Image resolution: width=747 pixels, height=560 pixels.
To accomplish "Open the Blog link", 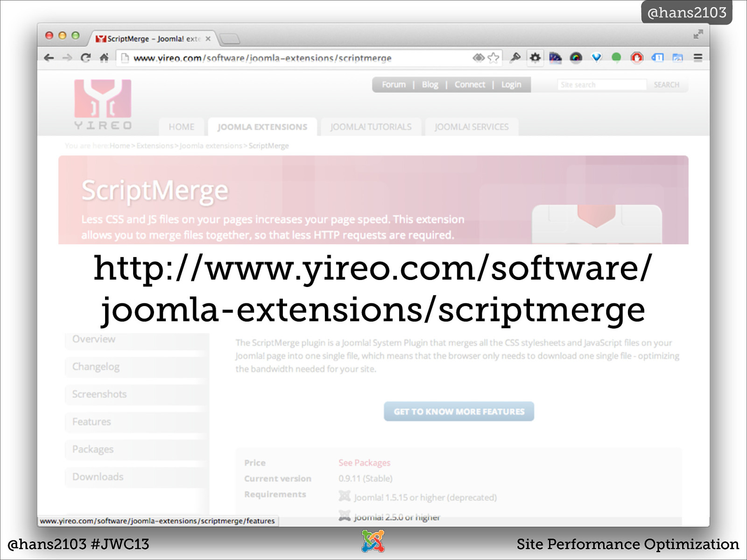I will 430,84.
